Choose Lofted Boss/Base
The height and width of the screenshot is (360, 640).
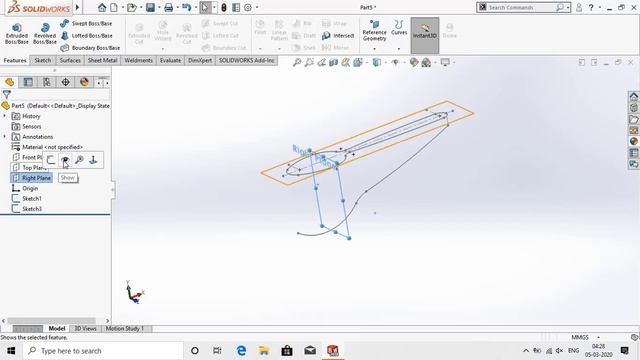click(86, 36)
